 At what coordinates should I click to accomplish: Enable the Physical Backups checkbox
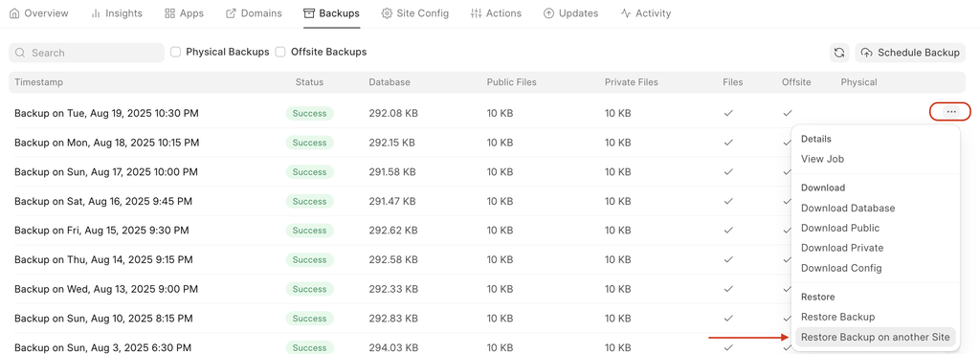(x=176, y=52)
